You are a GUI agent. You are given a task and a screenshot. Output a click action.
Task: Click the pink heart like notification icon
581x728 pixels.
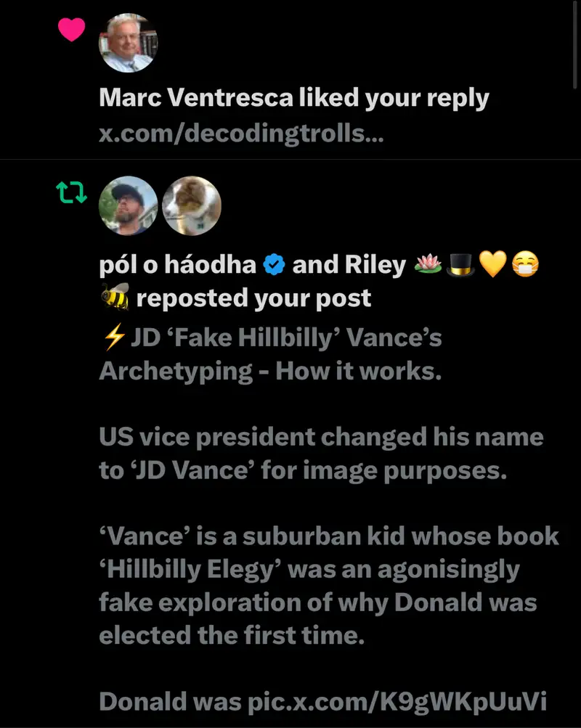pos(71,29)
